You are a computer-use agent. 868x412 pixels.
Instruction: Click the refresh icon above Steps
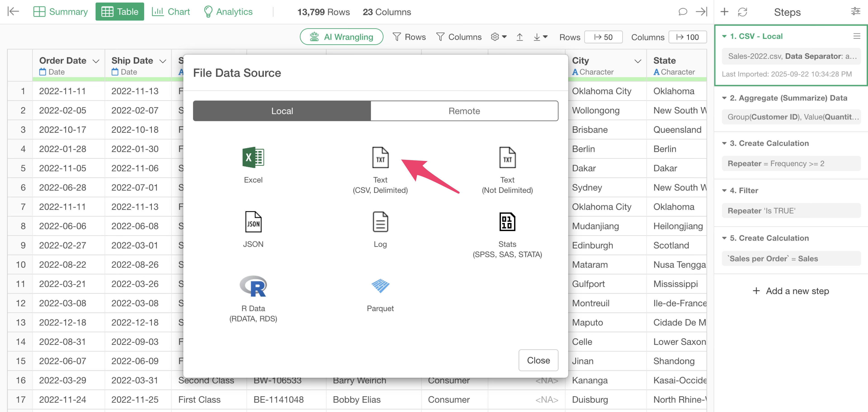pyautogui.click(x=742, y=12)
